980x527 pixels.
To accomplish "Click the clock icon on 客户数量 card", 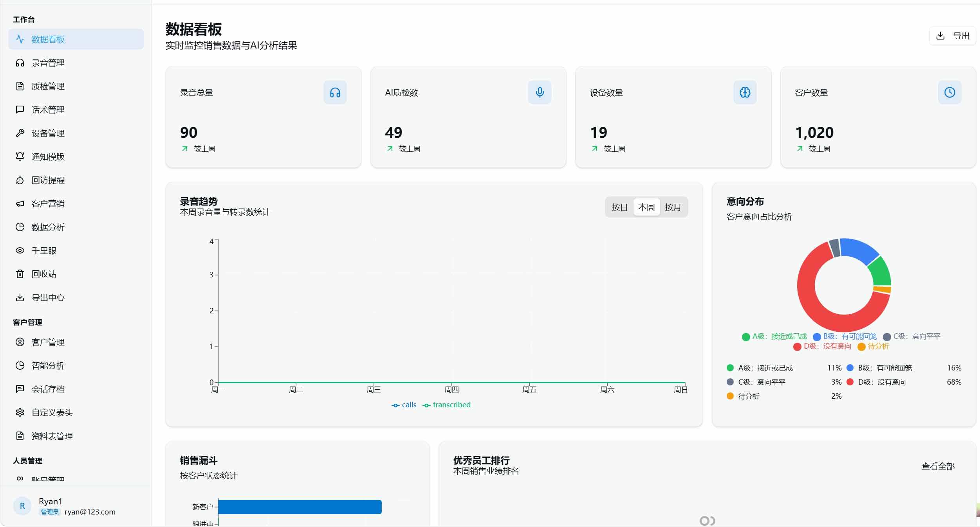I will (x=950, y=92).
